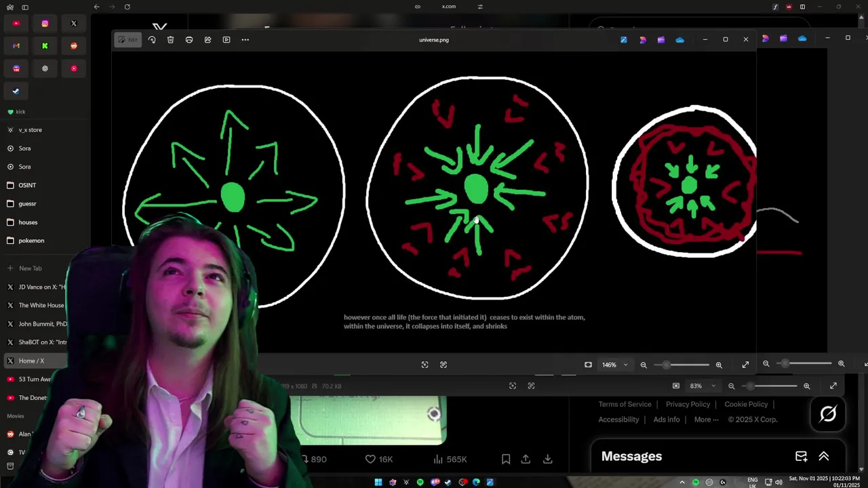Reload the x.com page
Image resolution: width=868 pixels, height=488 pixels.
point(127,7)
